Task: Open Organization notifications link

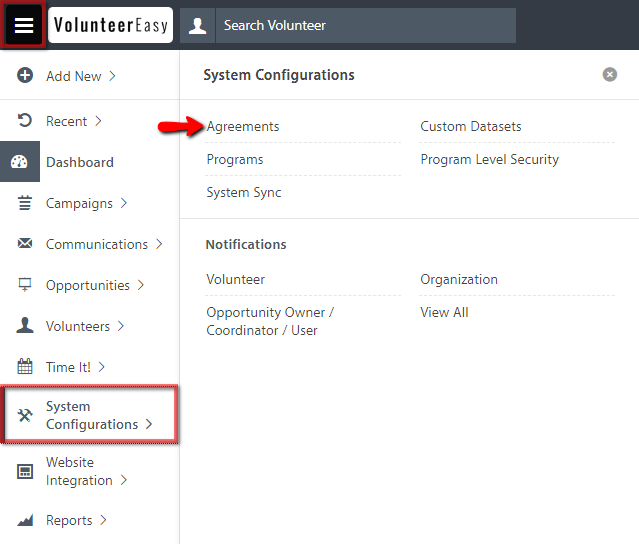Action: [x=459, y=280]
